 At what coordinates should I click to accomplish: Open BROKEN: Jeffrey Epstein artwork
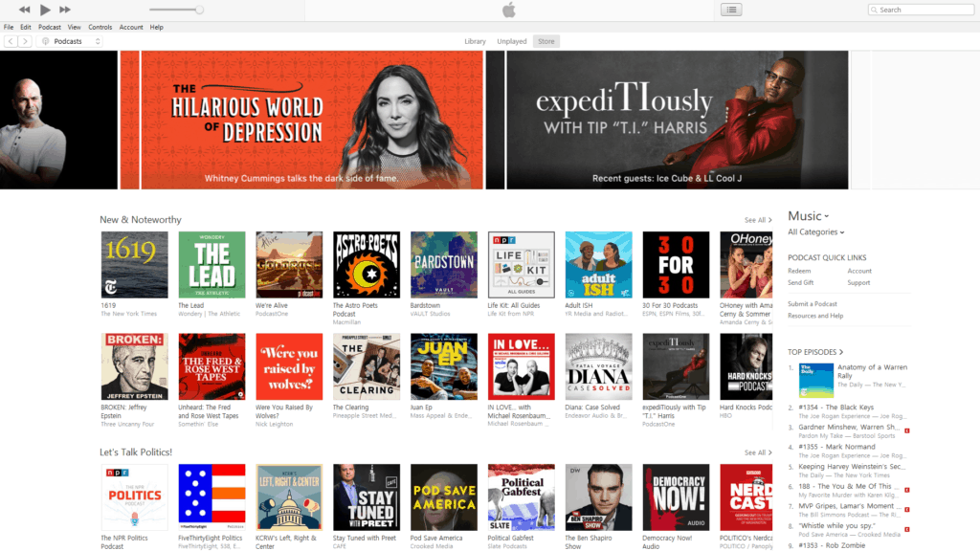click(134, 366)
